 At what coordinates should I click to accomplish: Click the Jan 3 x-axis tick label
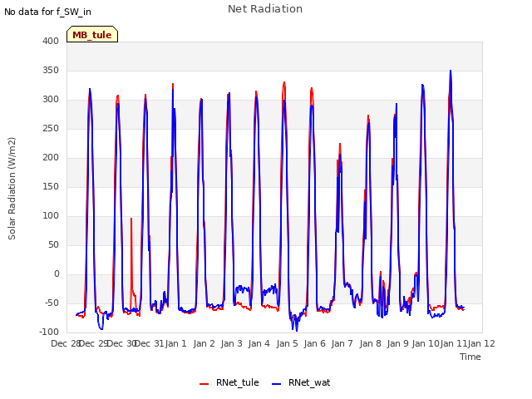pos(231,343)
